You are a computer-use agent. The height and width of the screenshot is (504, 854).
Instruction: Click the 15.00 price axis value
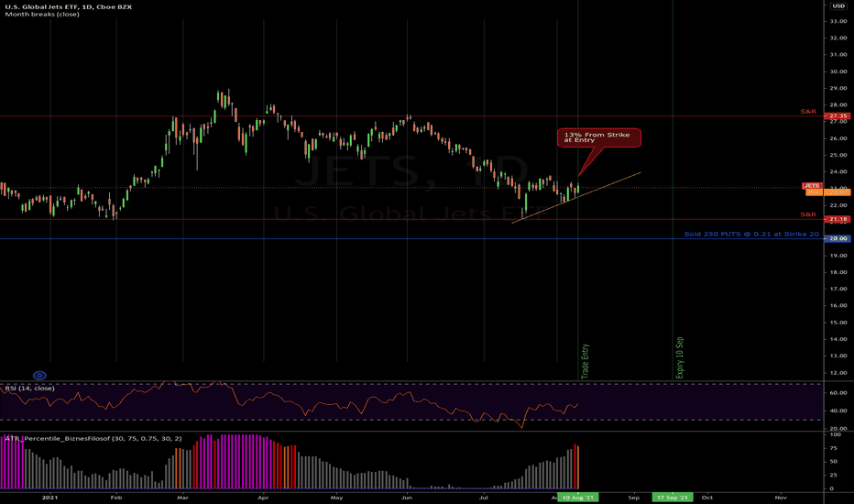(x=838, y=323)
